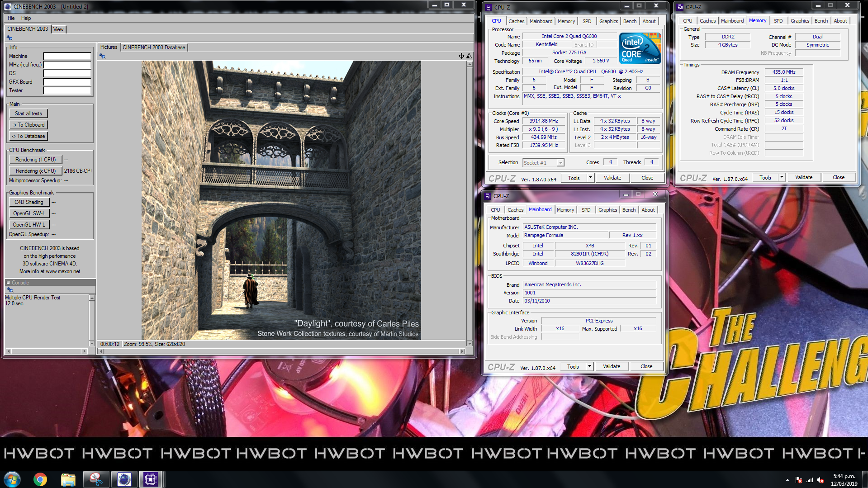Click the app icon of the Mainboard CPU-Z window

[488, 196]
